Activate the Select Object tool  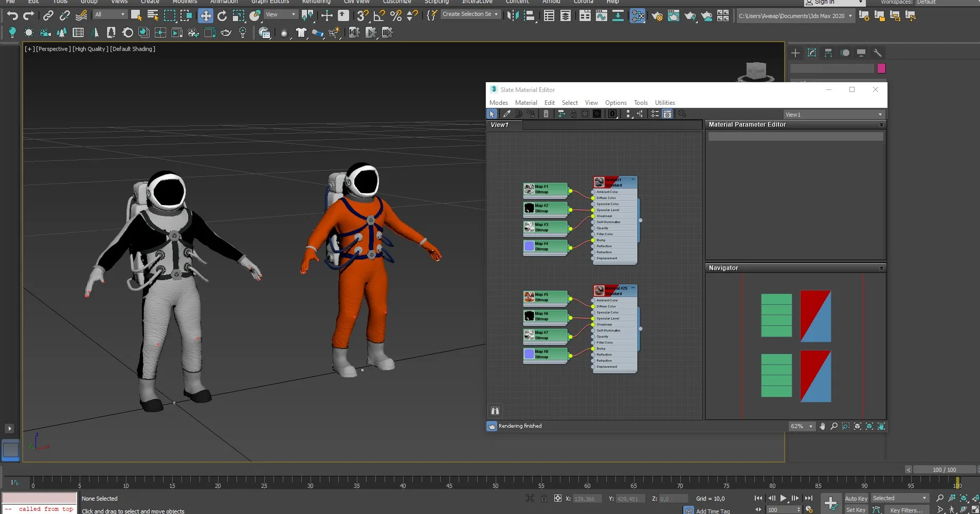click(x=136, y=15)
